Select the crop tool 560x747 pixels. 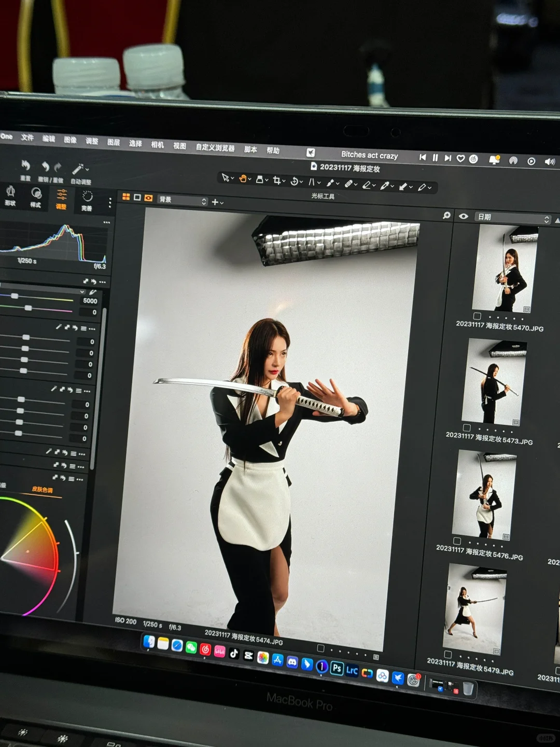click(x=276, y=181)
